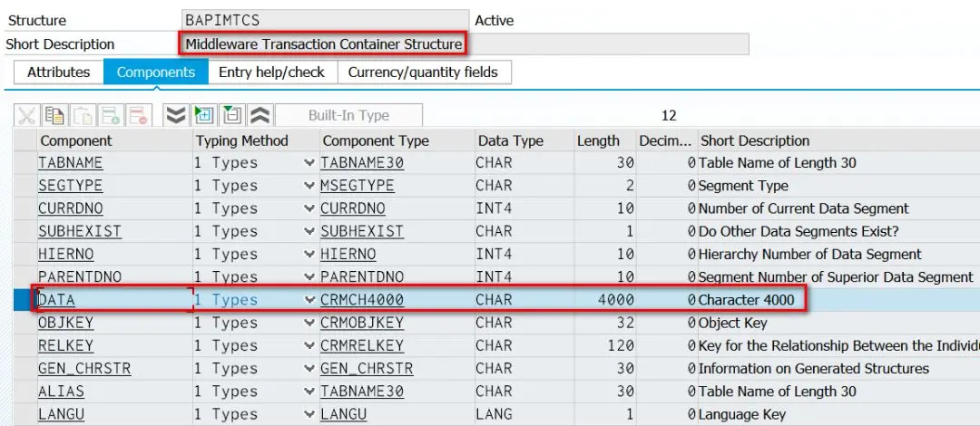The height and width of the screenshot is (426, 980).
Task: Click the DATA component name
Action: coord(56,300)
